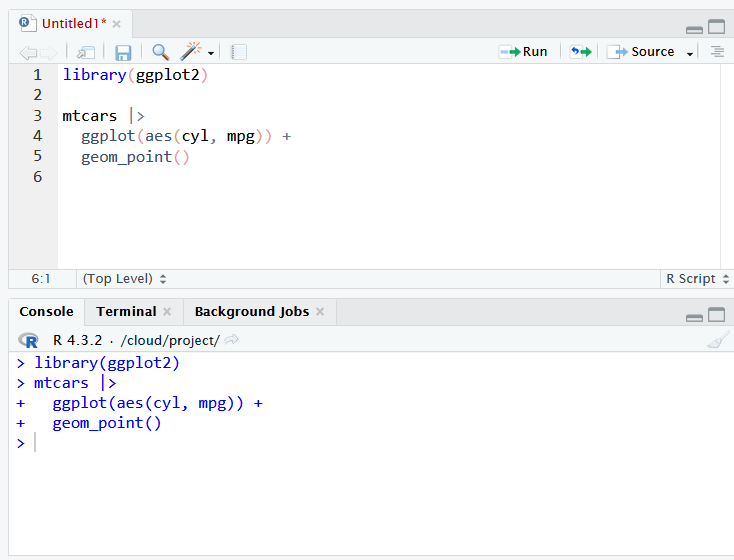Click the compile report notebook icon
The height and width of the screenshot is (560, 734).
point(238,52)
